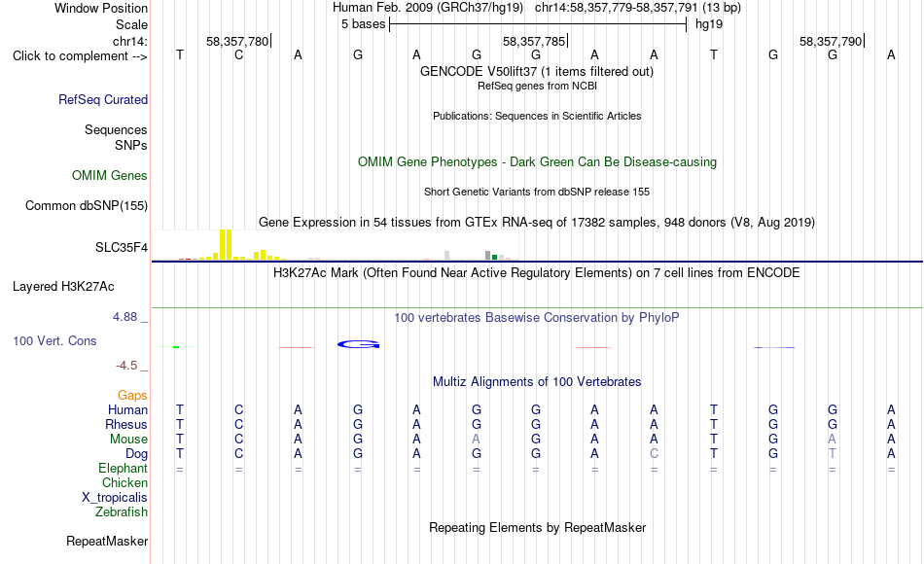Click the reference base T after the A A pair
Image resolution: width=924 pixels, height=564 pixels.
point(714,55)
